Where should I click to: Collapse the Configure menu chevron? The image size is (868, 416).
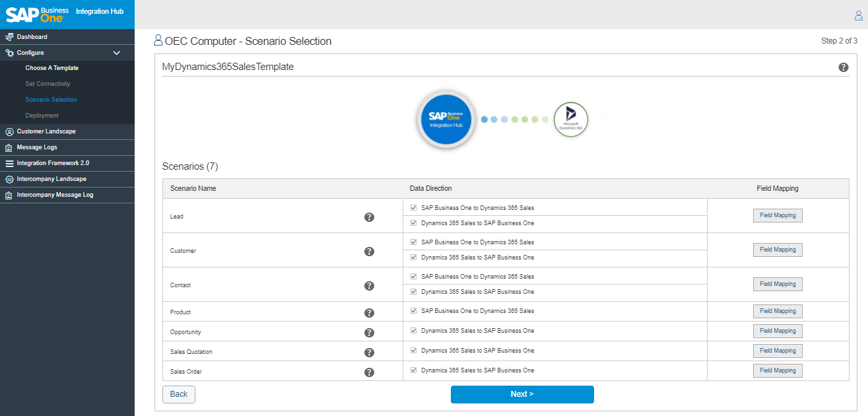point(117,53)
